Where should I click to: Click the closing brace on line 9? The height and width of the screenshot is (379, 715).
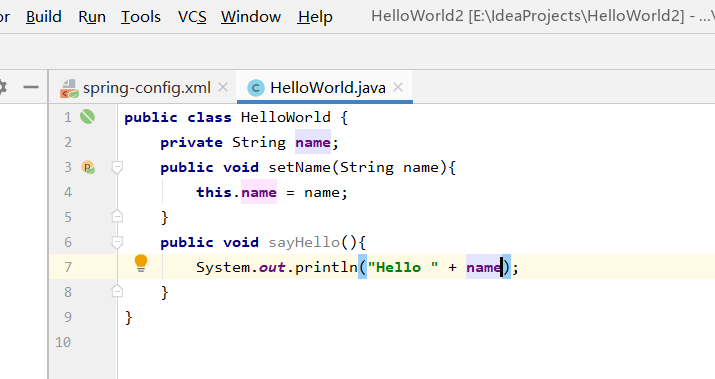pyautogui.click(x=129, y=317)
